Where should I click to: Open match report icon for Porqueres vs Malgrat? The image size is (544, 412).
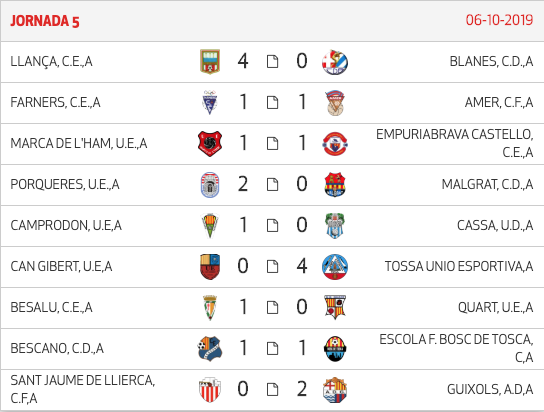coord(272,184)
